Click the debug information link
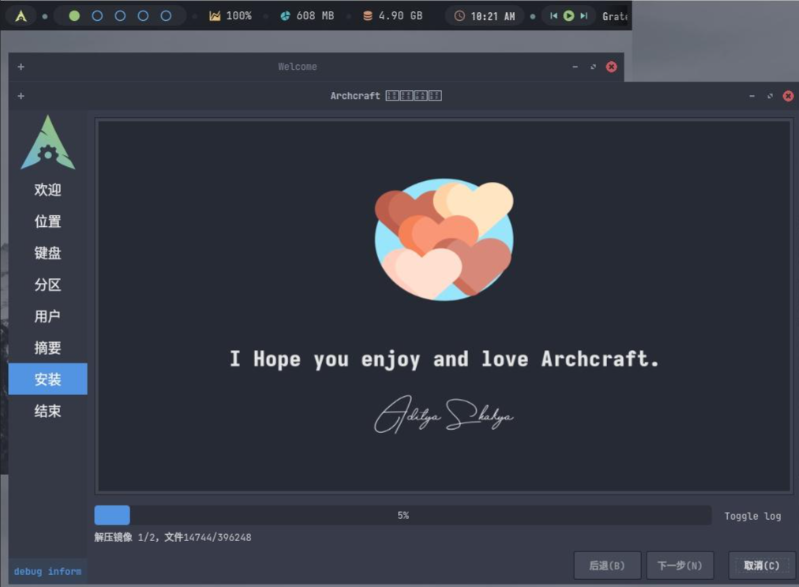 (x=47, y=571)
